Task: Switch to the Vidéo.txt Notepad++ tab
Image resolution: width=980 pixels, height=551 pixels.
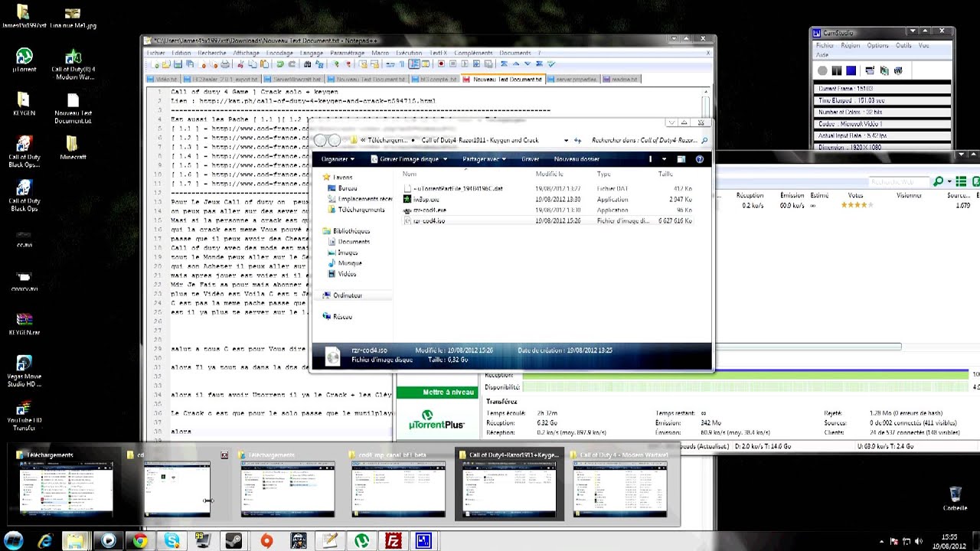Action: (163, 79)
